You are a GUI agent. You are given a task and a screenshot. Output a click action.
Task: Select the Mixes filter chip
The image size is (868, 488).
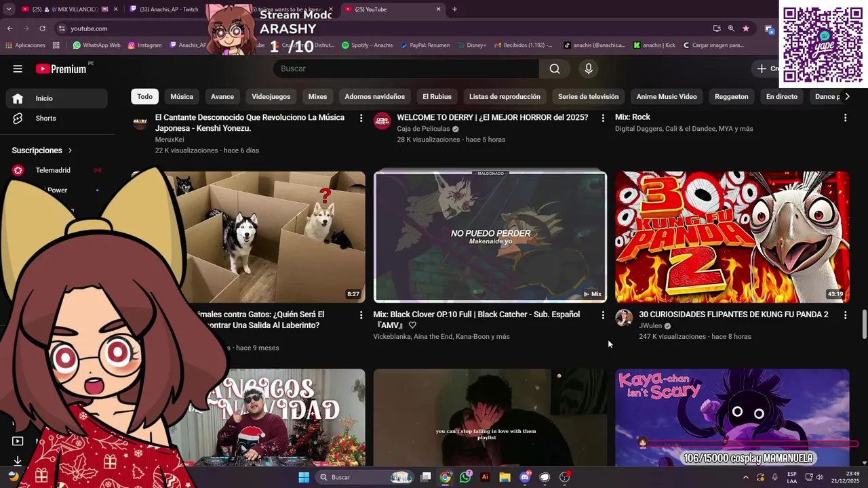[x=317, y=96]
